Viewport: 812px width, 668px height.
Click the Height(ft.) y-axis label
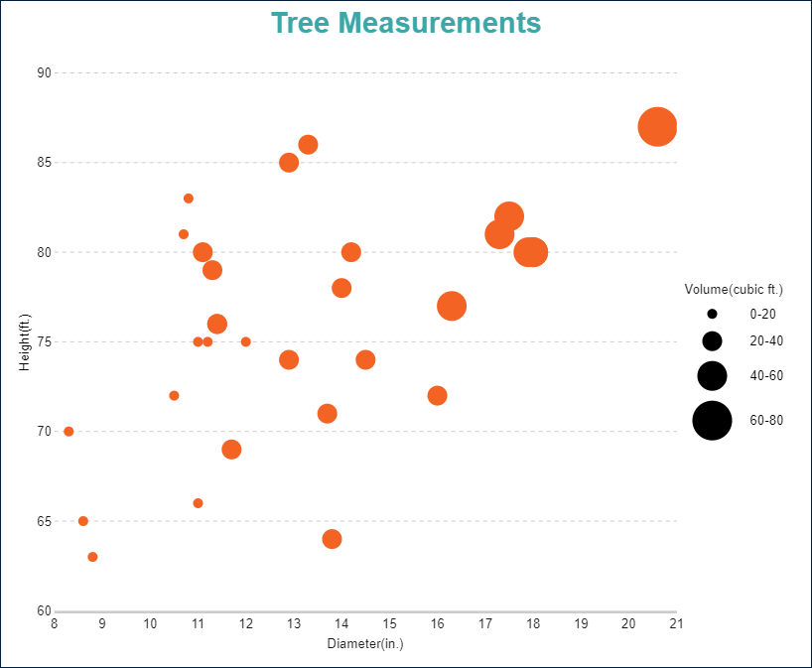click(x=23, y=342)
